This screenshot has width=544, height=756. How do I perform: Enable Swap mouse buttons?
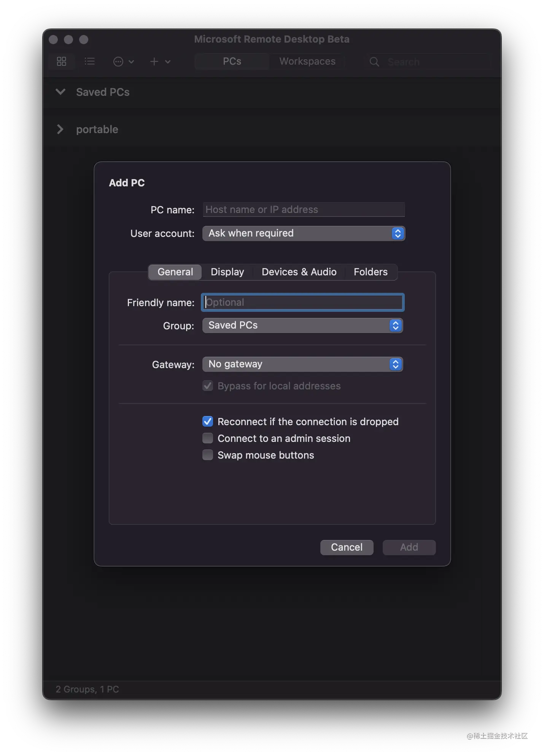click(208, 455)
